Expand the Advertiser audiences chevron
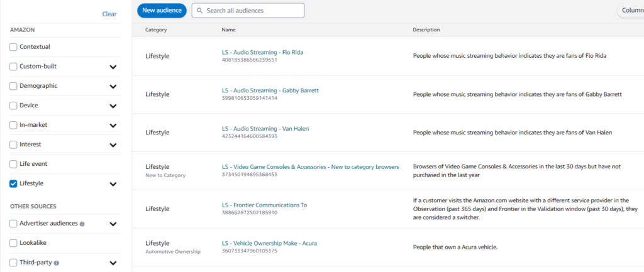This screenshot has height=272, width=644. tap(113, 224)
